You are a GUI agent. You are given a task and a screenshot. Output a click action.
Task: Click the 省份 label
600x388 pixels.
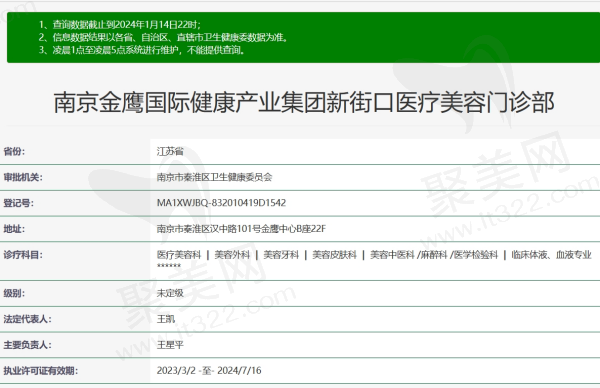pos(14,152)
